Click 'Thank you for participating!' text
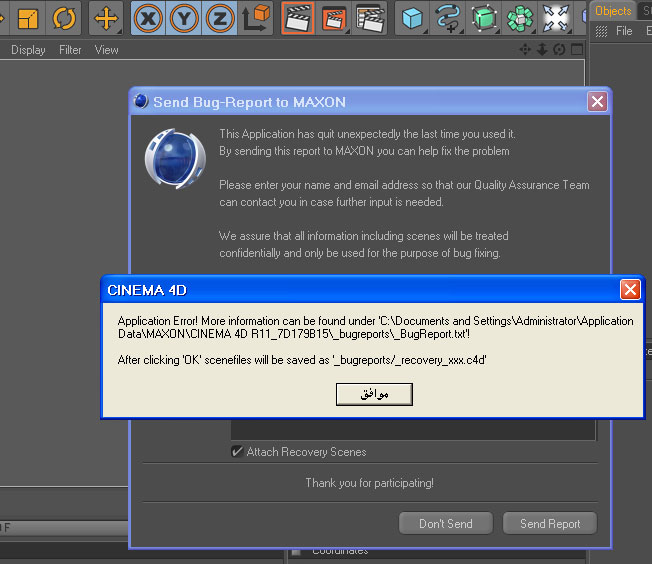 (370, 483)
